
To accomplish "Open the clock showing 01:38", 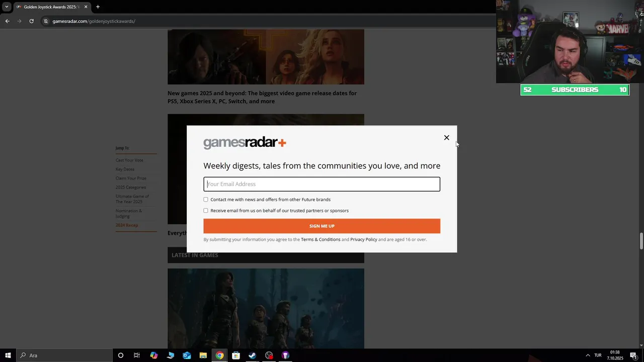I will tap(615, 355).
